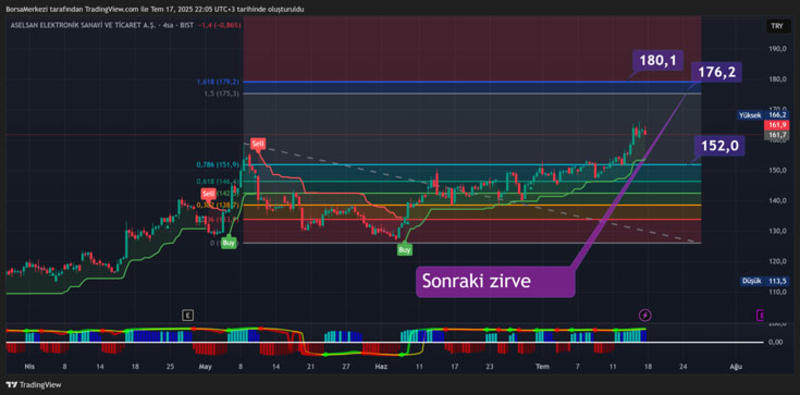Click the 176,2 price callout label
Screen dimensions: 800x395
[716, 72]
